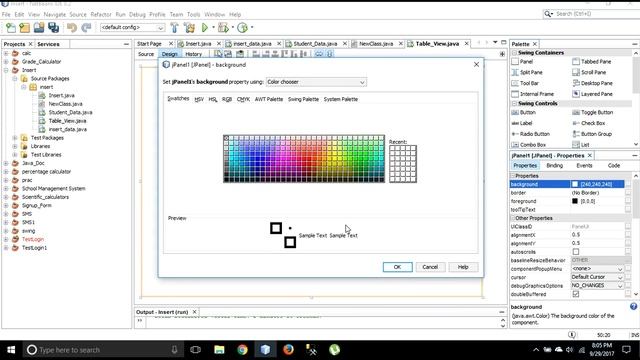Screen dimensions: 640x360
Task: Switch to the Source editor view
Action: click(146, 54)
